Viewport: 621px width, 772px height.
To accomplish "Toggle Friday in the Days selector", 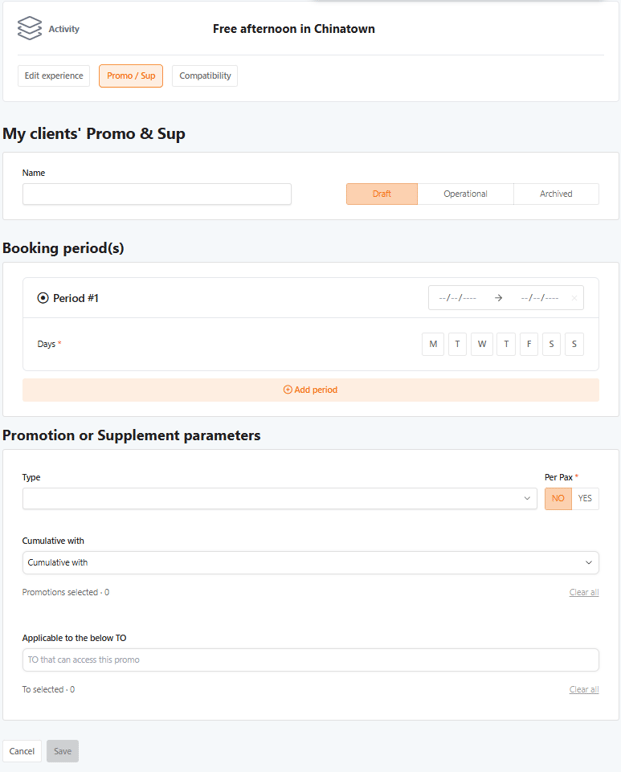I will click(x=529, y=344).
